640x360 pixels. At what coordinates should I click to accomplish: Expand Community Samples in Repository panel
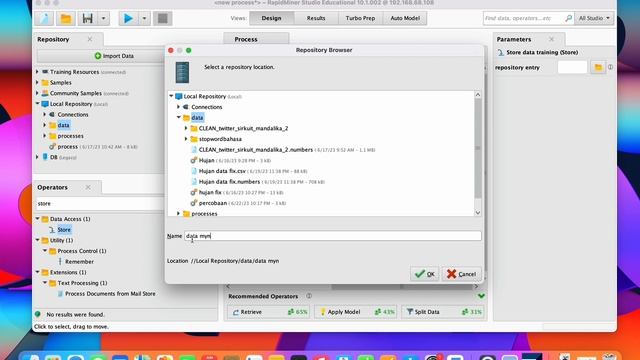[x=38, y=93]
